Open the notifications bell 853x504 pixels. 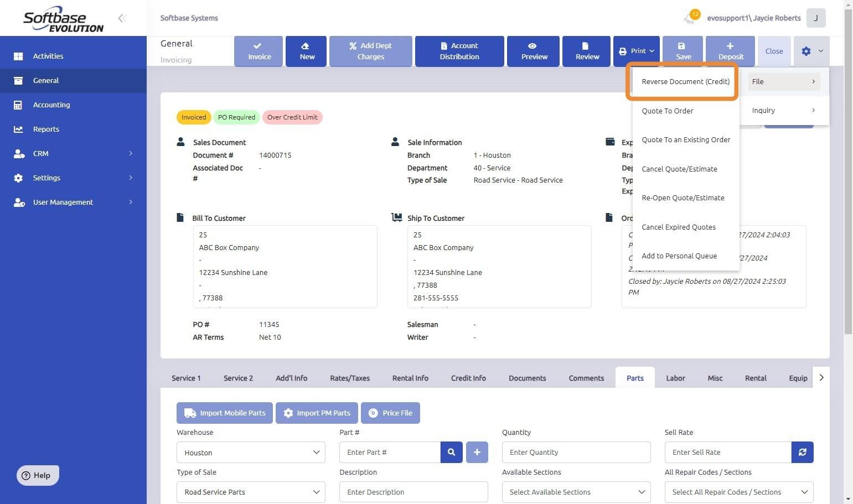[x=690, y=18]
